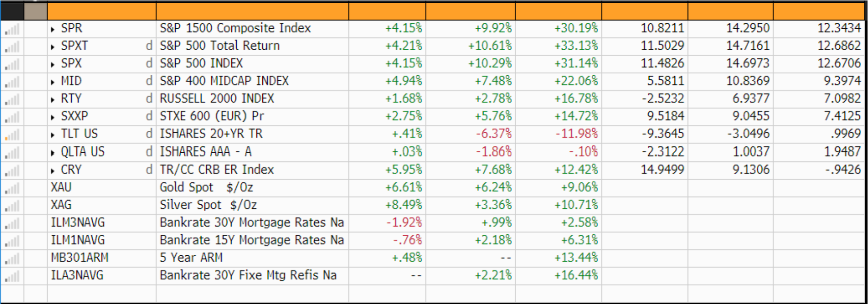Image resolution: width=868 pixels, height=304 pixels.
Task: Select S&P 500 Total Return name cell
Action: click(220, 46)
